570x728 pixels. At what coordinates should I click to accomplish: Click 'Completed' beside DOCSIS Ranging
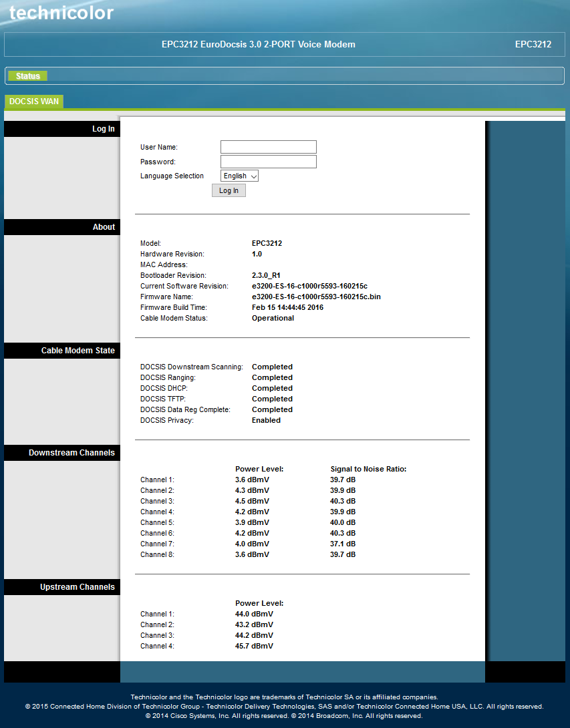(272, 377)
